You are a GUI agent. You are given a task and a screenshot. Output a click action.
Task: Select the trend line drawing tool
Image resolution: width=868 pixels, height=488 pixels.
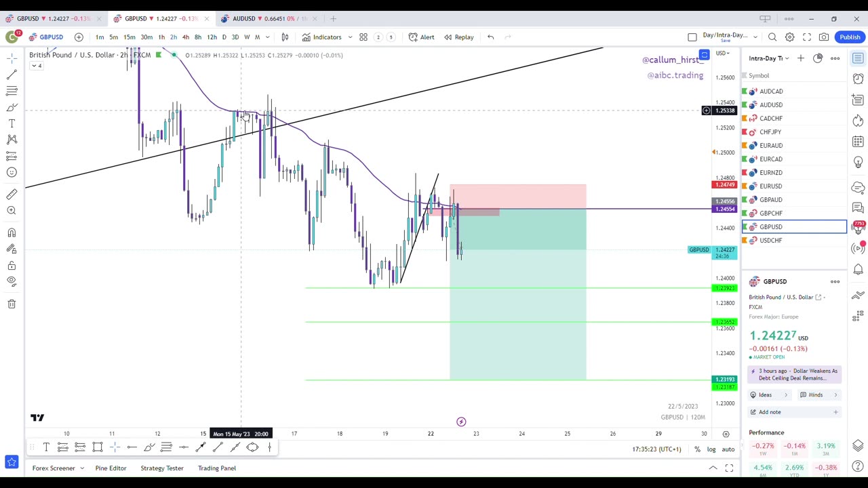pos(12,75)
